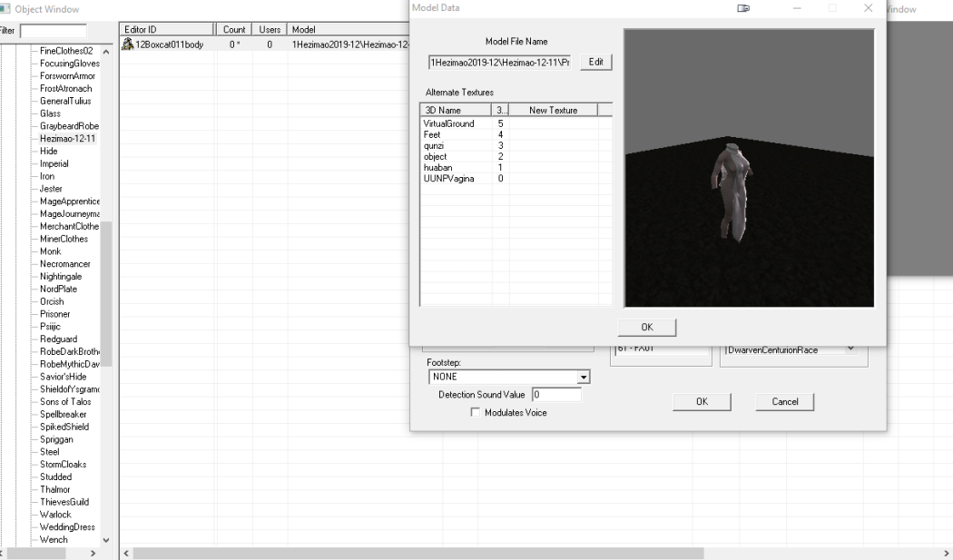Select FocusingGloves tree item
Viewport: 953px width, 560px height.
(x=69, y=64)
